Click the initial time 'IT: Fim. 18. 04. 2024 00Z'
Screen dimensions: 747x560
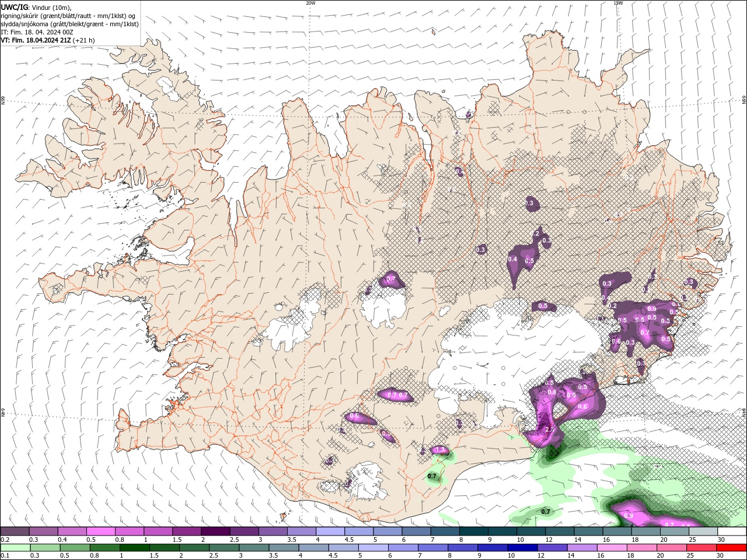tap(37, 32)
